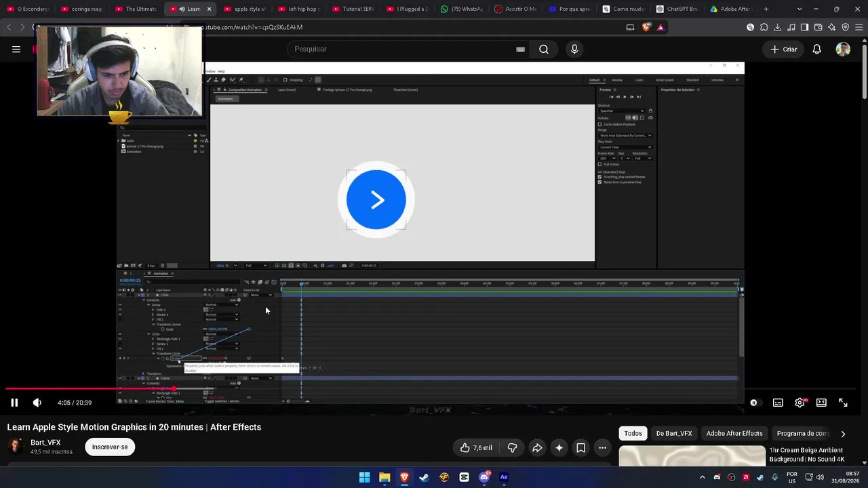Save video to a playlist

tap(580, 447)
